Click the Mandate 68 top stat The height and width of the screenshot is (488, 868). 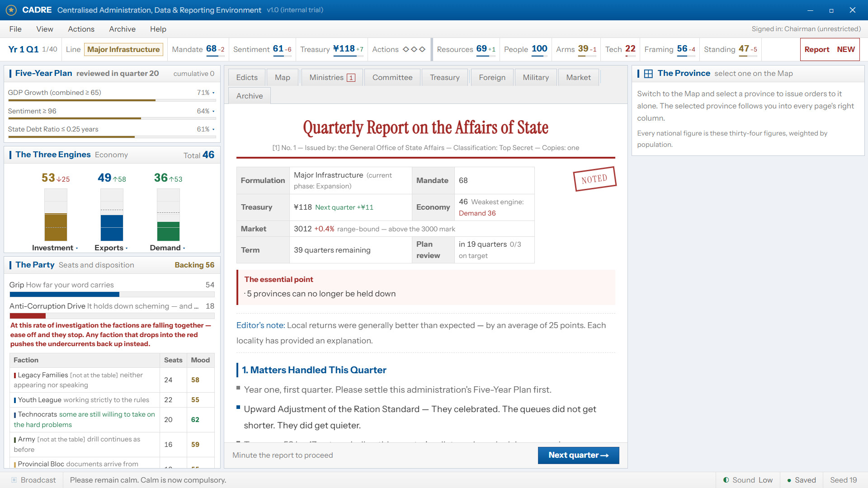(198, 49)
